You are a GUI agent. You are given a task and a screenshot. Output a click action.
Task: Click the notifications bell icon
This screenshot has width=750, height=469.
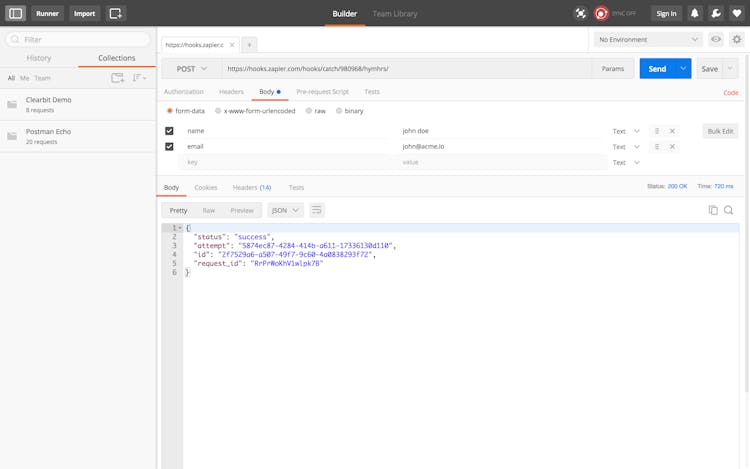point(695,13)
